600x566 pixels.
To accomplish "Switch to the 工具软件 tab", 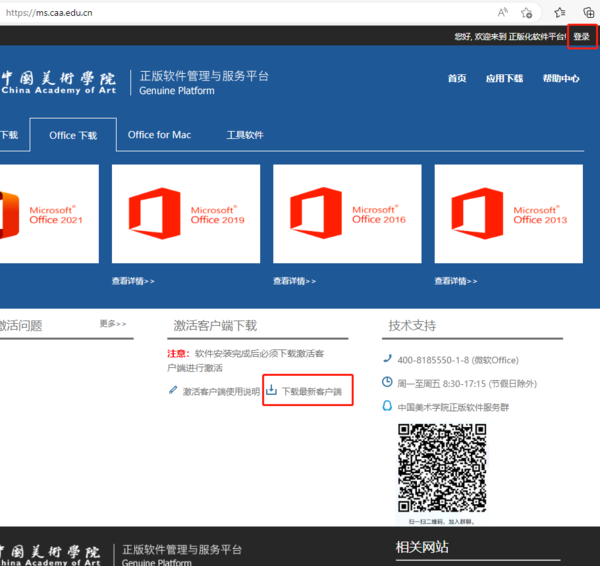I will pyautogui.click(x=244, y=135).
